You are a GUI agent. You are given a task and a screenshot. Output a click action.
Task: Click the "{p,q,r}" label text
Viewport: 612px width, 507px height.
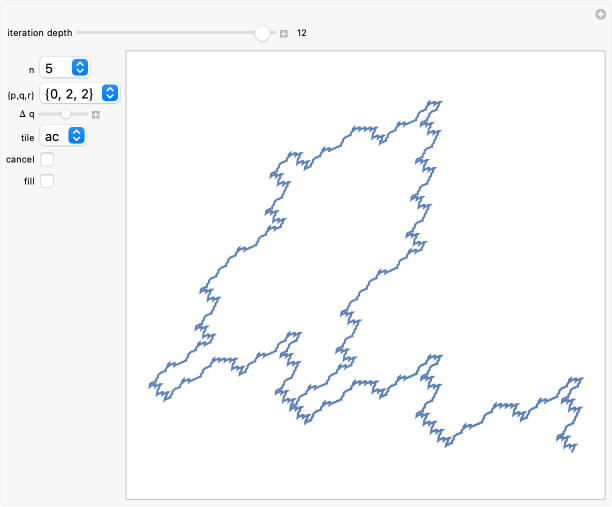[21, 94]
